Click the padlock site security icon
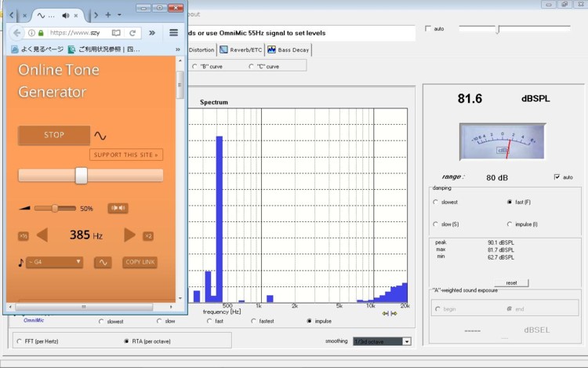 (x=41, y=33)
